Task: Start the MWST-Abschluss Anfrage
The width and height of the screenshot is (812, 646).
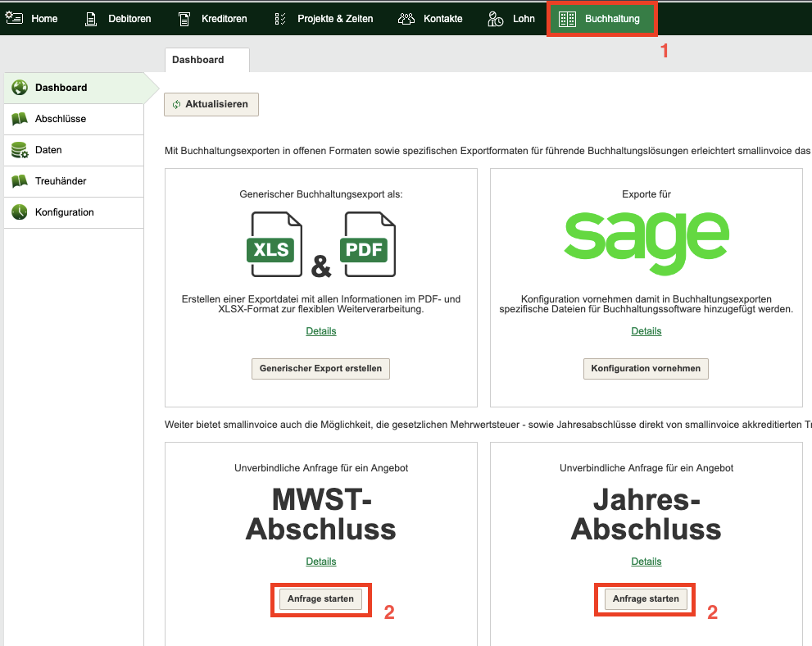Action: (x=320, y=599)
